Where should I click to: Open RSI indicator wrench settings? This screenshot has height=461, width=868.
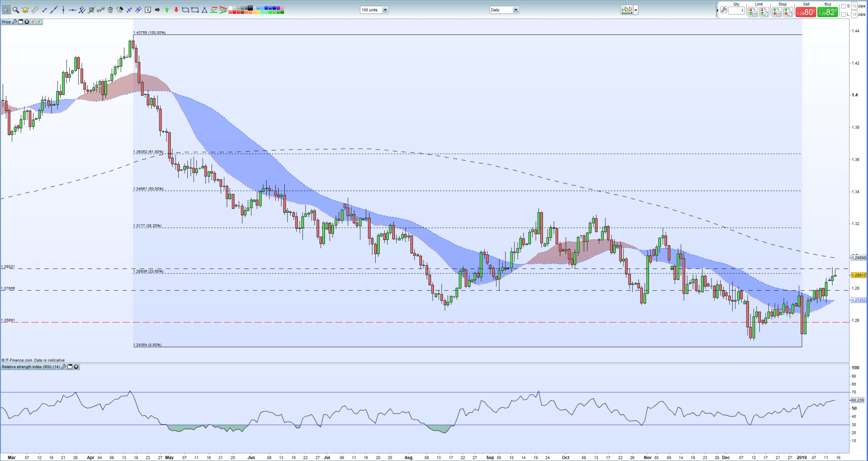(x=64, y=367)
